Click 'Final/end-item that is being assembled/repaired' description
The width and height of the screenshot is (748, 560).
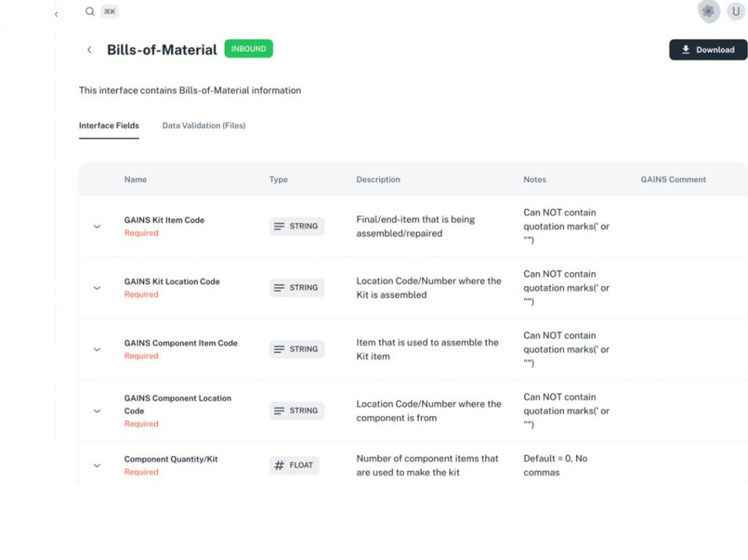[x=415, y=226]
